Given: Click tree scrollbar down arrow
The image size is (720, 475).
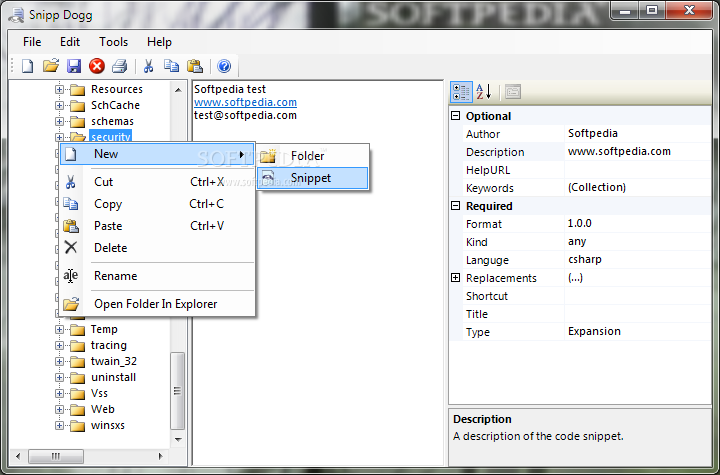Looking at the screenshot, I should 178,440.
